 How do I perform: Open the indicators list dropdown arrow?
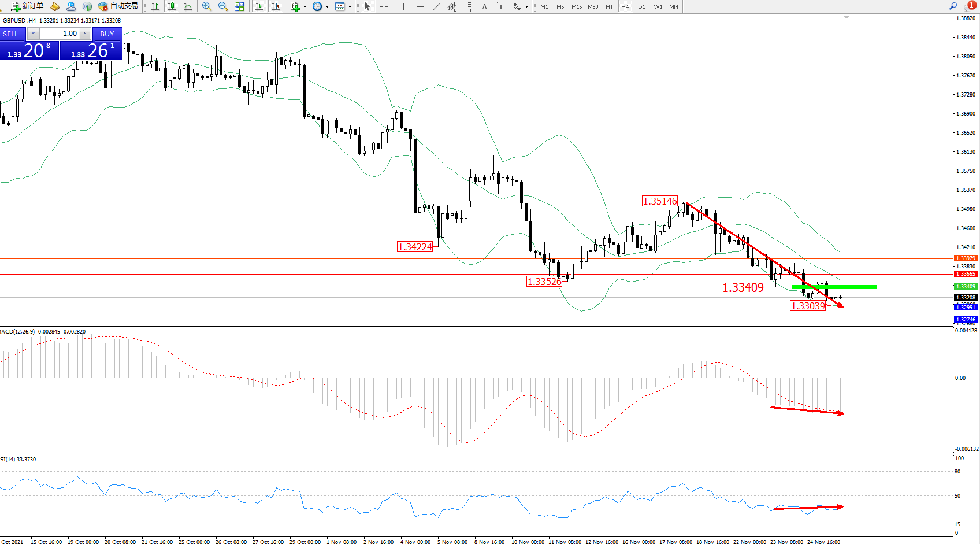[x=305, y=7]
